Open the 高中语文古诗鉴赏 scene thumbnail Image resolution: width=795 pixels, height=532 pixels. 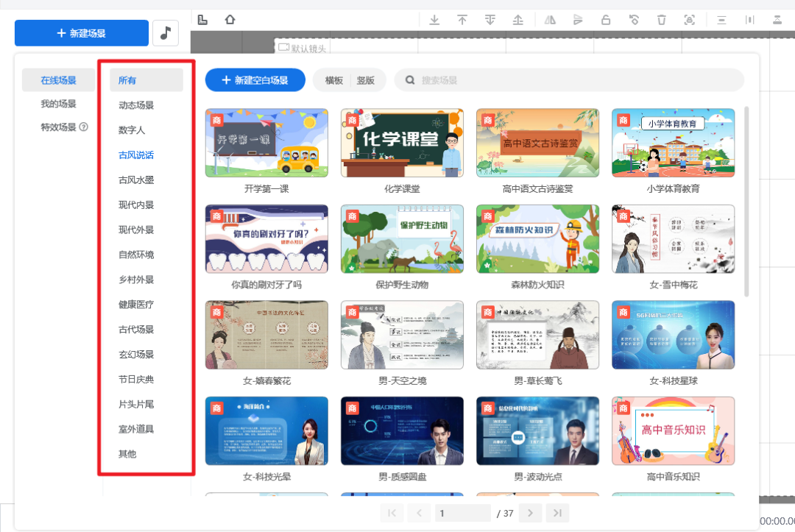point(537,143)
